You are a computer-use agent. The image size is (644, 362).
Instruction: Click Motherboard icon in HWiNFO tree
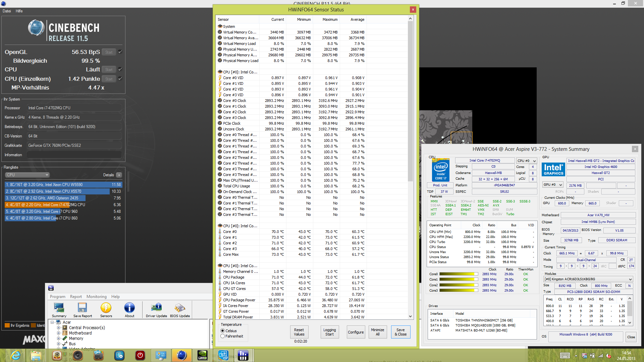point(65,333)
